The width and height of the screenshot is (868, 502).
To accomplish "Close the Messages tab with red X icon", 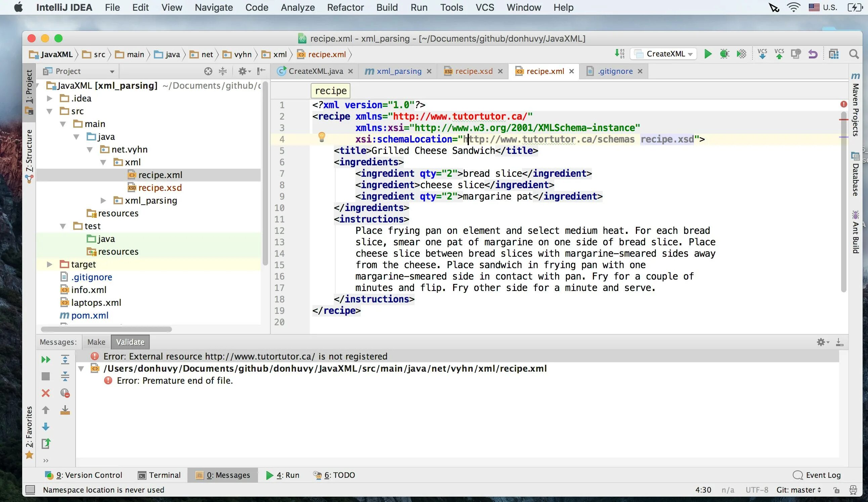I will pyautogui.click(x=45, y=393).
